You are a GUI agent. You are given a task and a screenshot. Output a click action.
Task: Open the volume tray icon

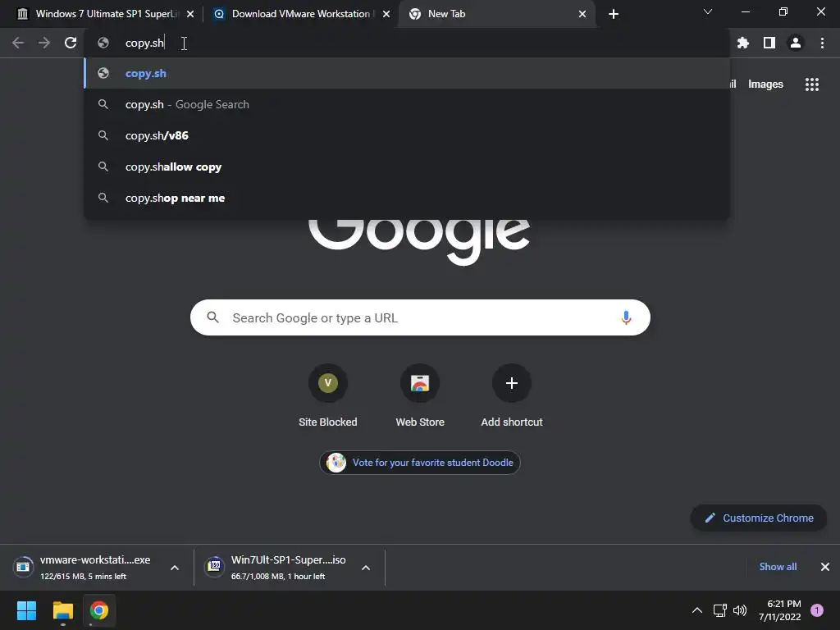(x=740, y=610)
